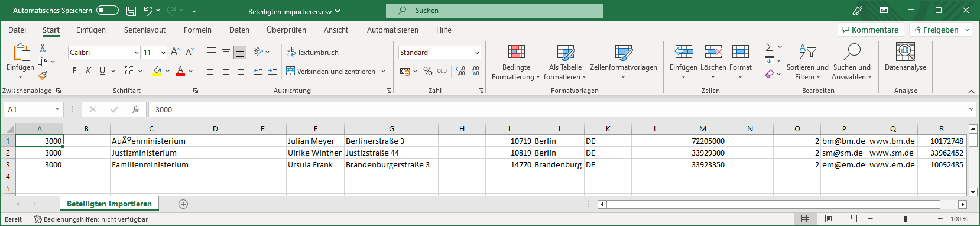Click the Format cells icon
Screen dimensions: 980x226
(741, 52)
